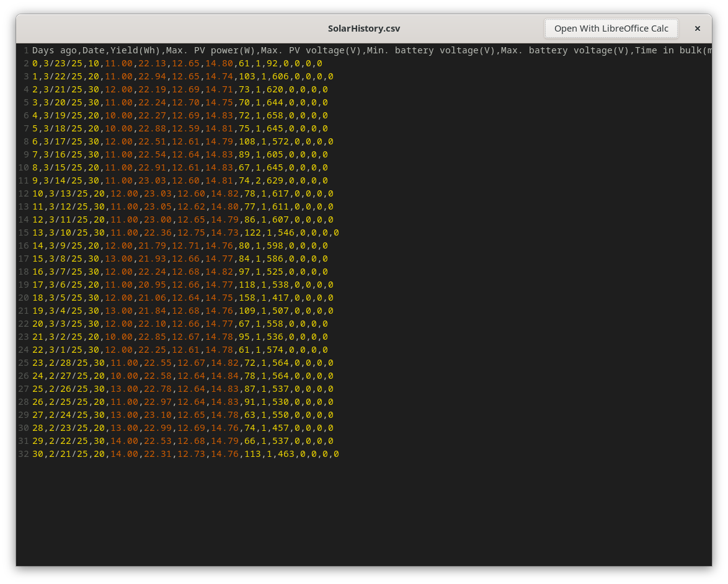Click the row dated 3/6/25

tap(183, 284)
